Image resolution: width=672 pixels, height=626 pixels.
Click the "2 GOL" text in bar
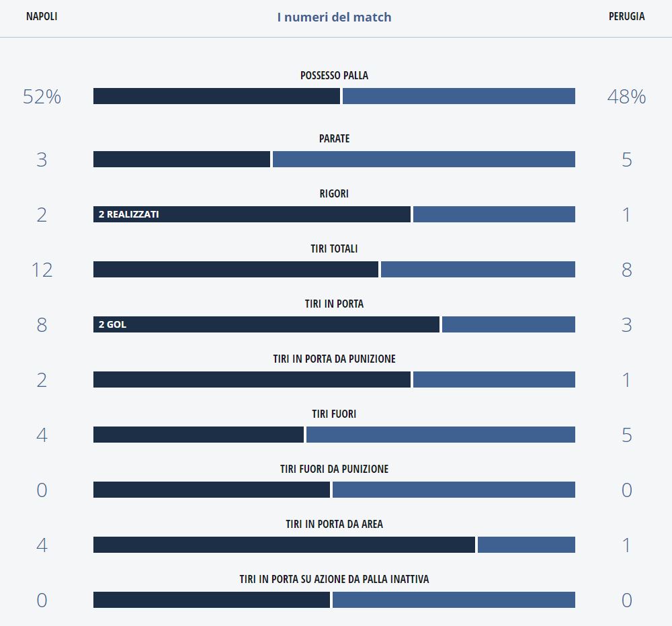(x=112, y=324)
